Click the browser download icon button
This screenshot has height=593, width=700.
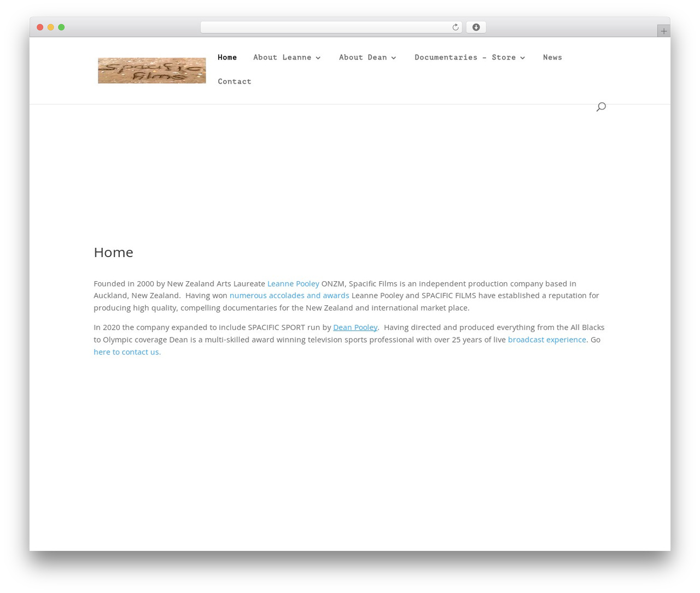[x=476, y=27]
